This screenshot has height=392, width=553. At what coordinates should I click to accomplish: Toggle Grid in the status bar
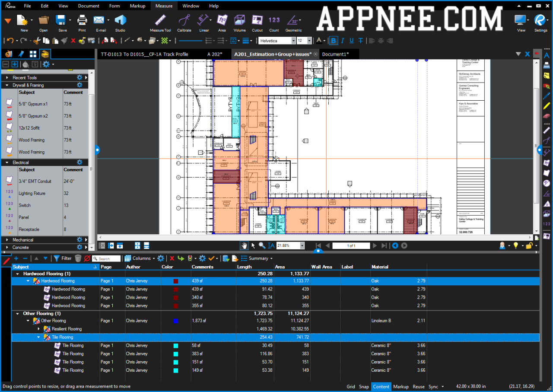(351, 387)
